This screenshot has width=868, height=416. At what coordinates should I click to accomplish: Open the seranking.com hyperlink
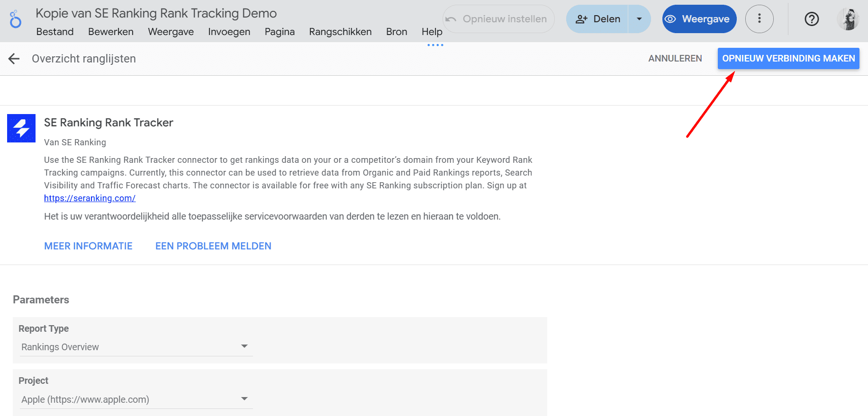click(x=90, y=198)
